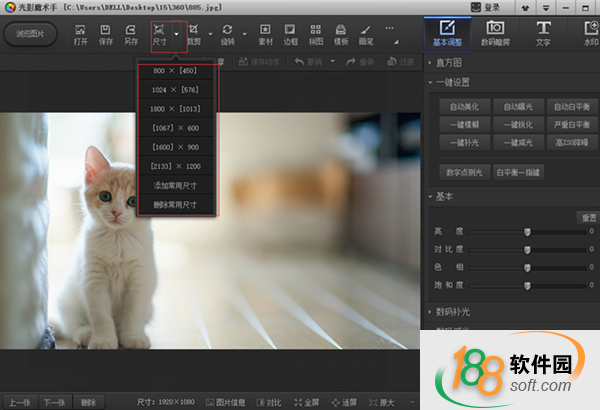Adjust the 亮度 brightness slider
Screen dimensions: 600x410
click(527, 232)
